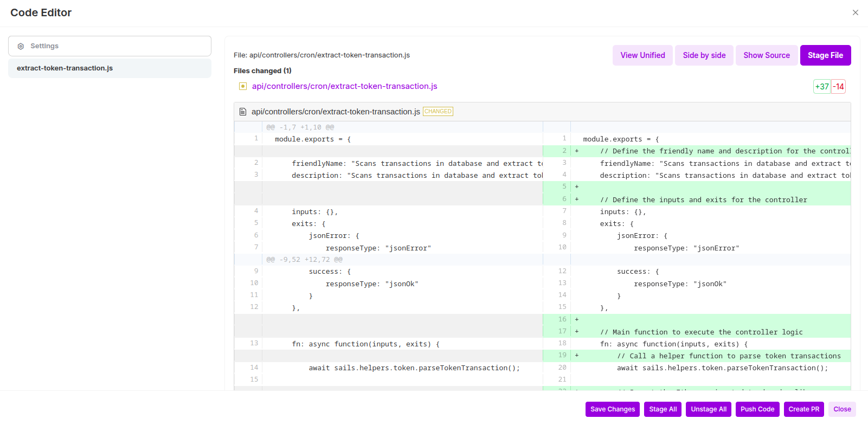Select extract-token-transaction.js in the sidebar
This screenshot has height=425, width=868.
coord(65,68)
